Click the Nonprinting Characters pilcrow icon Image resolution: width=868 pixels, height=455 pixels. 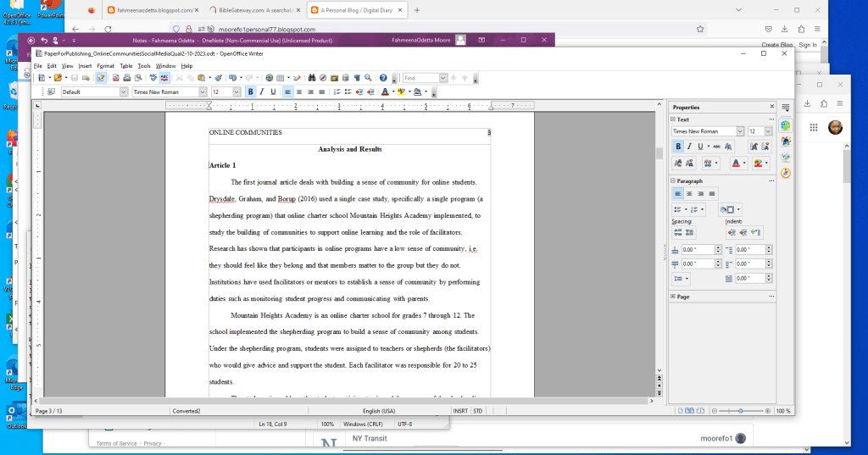356,78
